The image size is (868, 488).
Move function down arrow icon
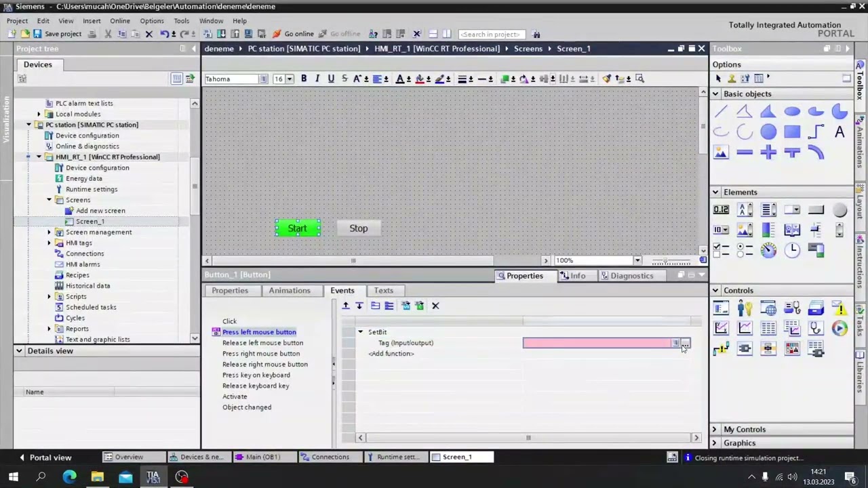click(359, 306)
